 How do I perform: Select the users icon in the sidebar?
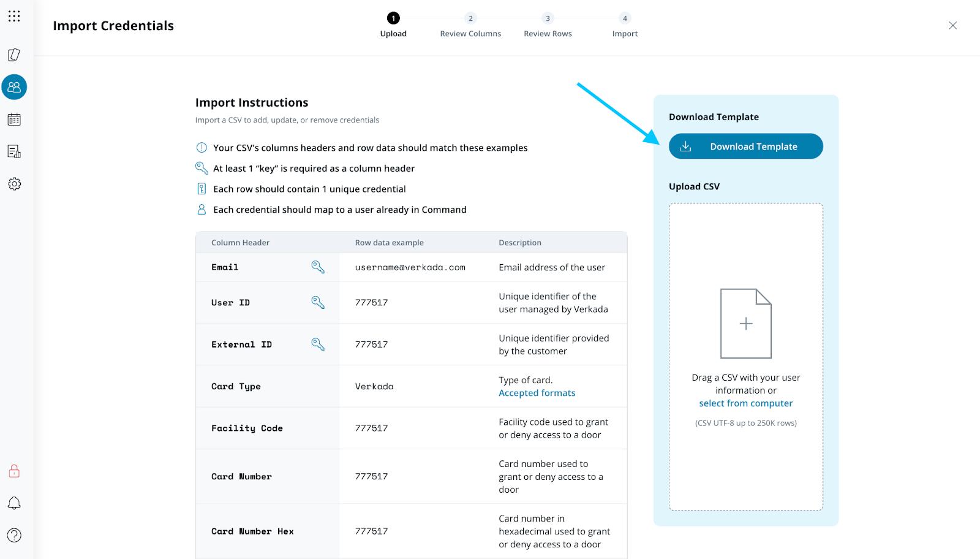click(x=14, y=87)
